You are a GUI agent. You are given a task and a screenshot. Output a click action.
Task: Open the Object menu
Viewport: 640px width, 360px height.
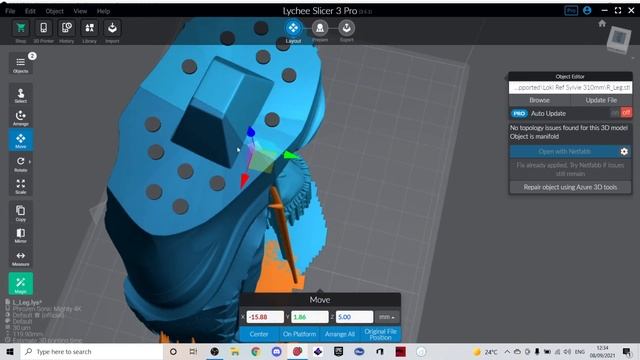tap(54, 11)
